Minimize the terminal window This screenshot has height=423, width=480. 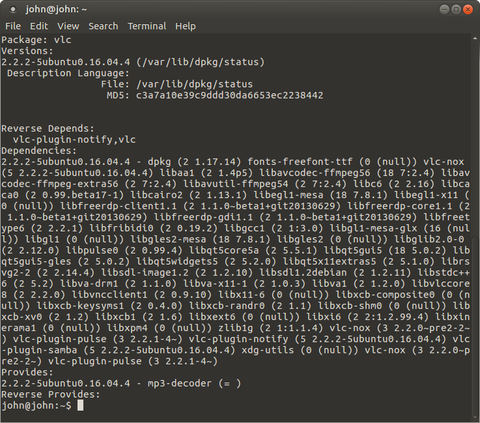coord(444,9)
